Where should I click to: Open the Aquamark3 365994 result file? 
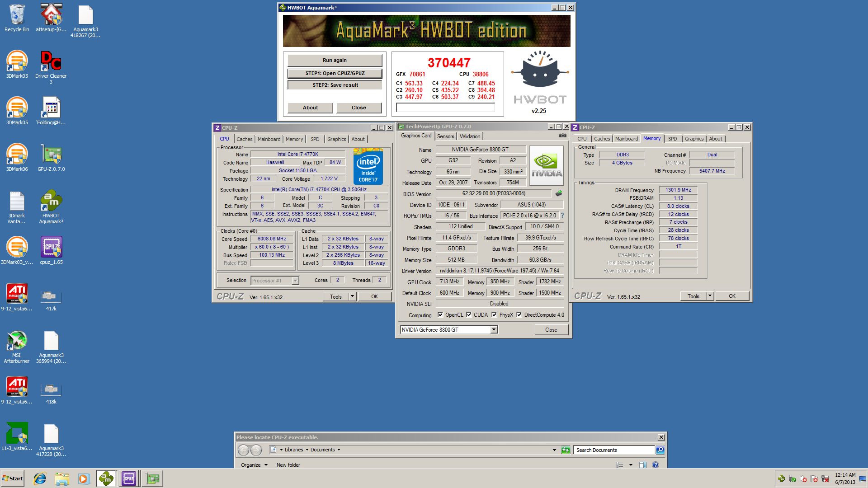51,347
